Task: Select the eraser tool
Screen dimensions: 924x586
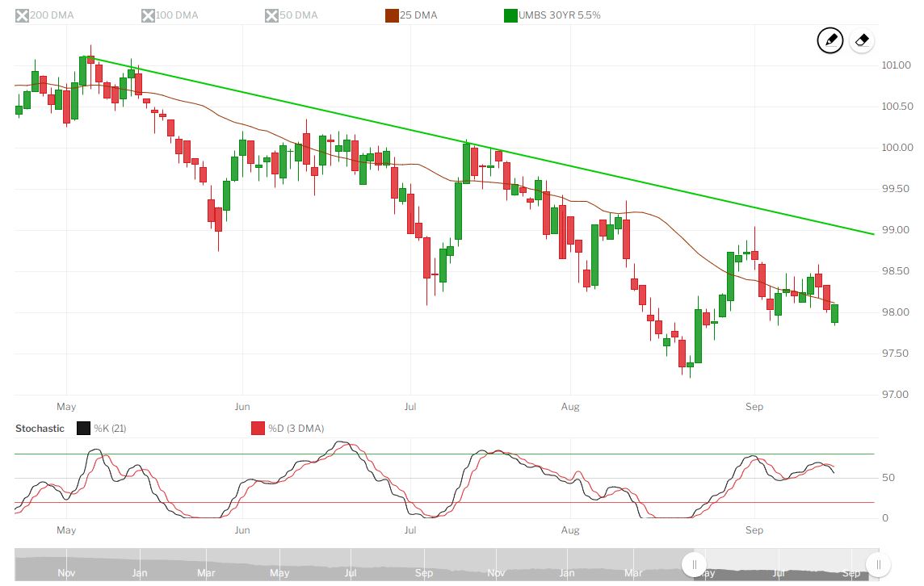Action: pyautogui.click(x=862, y=40)
